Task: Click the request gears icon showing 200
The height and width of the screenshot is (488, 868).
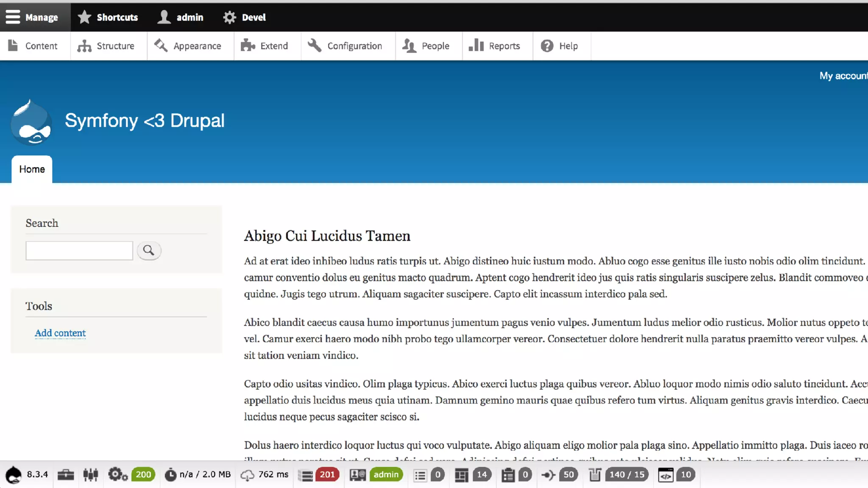Action: click(x=117, y=474)
